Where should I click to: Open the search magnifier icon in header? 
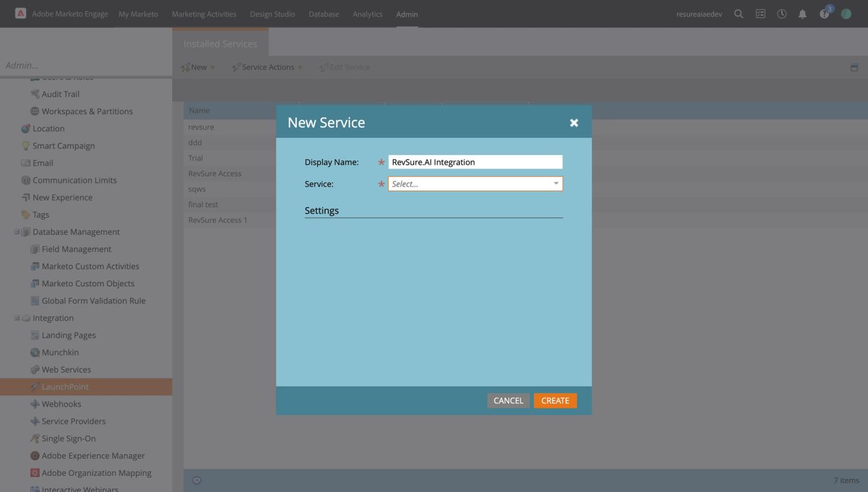(738, 14)
